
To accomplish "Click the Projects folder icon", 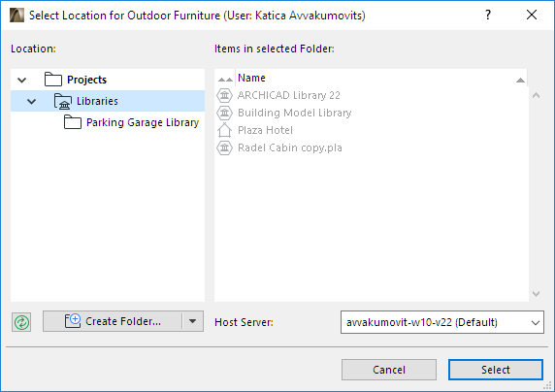I will pyautogui.click(x=53, y=80).
